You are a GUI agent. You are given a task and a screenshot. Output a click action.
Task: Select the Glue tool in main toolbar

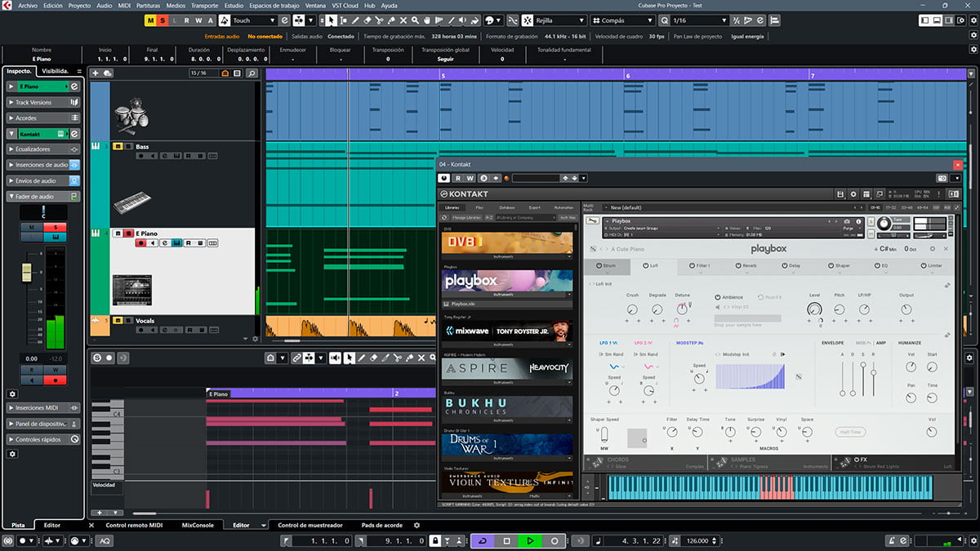coord(392,20)
